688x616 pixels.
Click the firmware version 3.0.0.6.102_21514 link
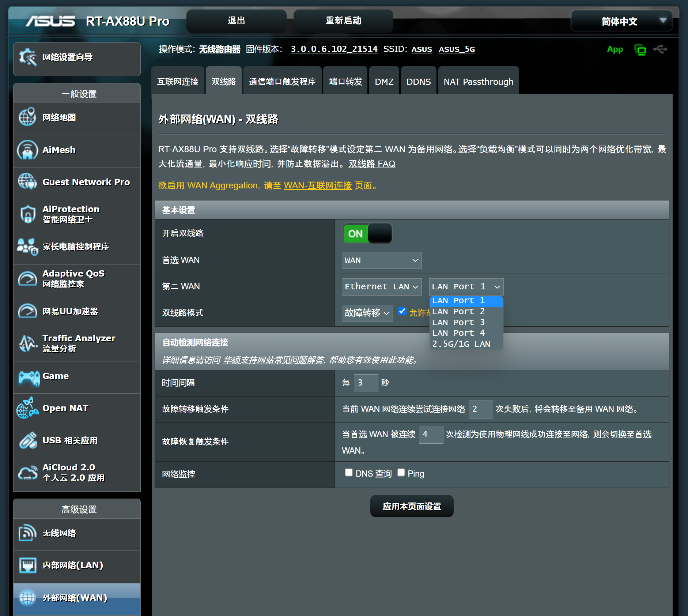point(334,49)
